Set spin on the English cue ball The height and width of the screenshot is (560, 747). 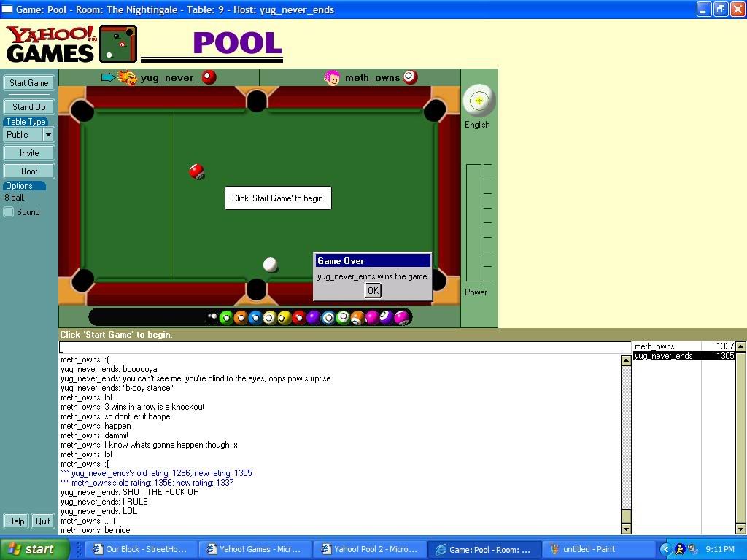479,101
